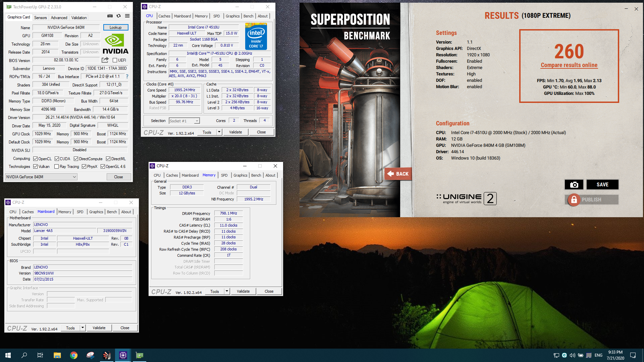Take screenshot with Superposition camera button
The height and width of the screenshot is (362, 644).
point(574,184)
